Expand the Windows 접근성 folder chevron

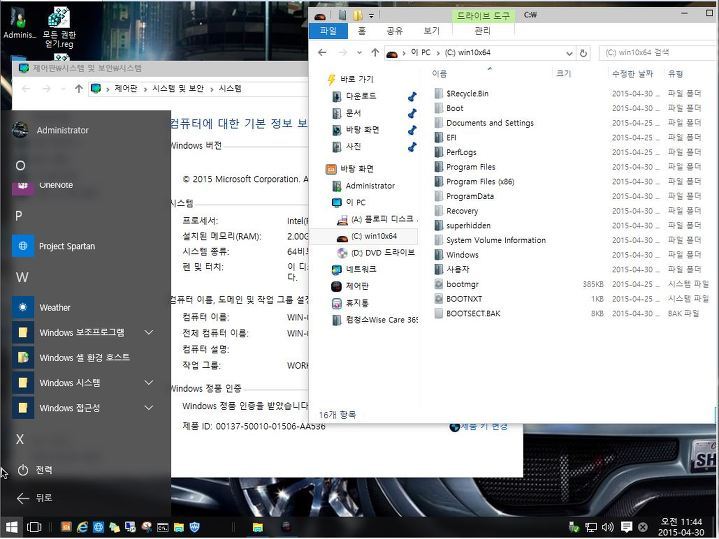click(149, 408)
